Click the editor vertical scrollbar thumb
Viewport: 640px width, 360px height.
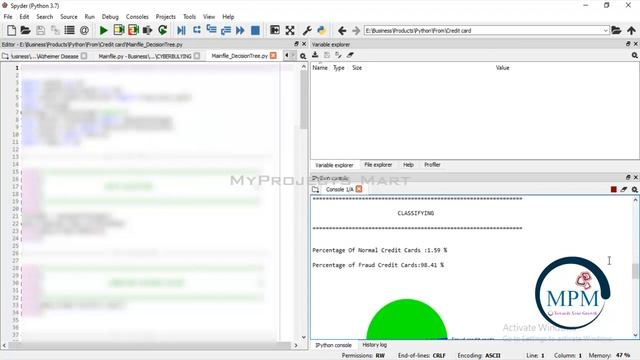click(x=303, y=100)
